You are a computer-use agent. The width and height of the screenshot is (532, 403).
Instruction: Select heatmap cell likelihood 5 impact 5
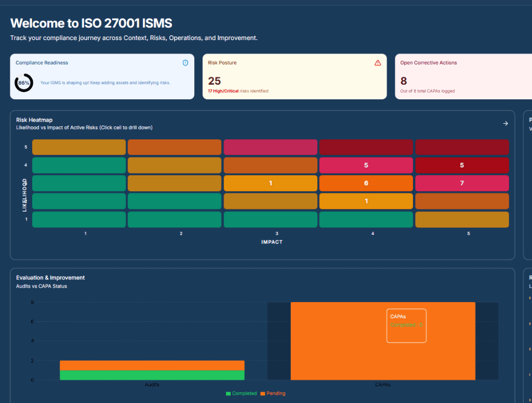pyautogui.click(x=462, y=147)
